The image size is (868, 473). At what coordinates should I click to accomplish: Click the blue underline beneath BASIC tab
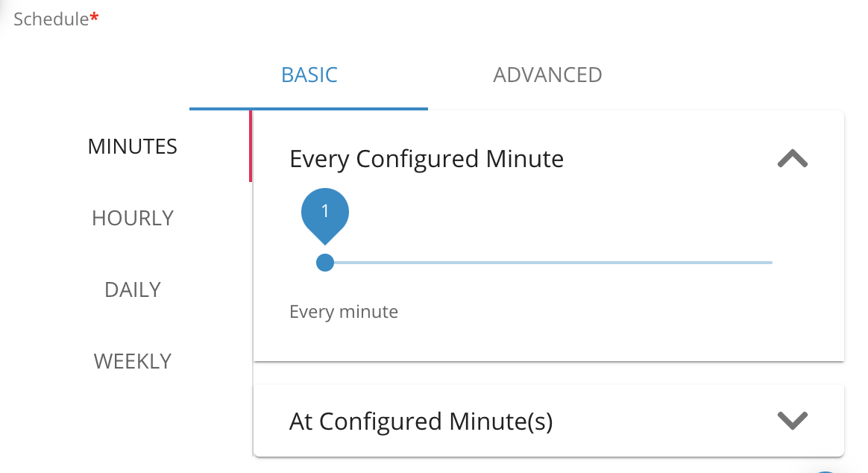tap(309, 109)
